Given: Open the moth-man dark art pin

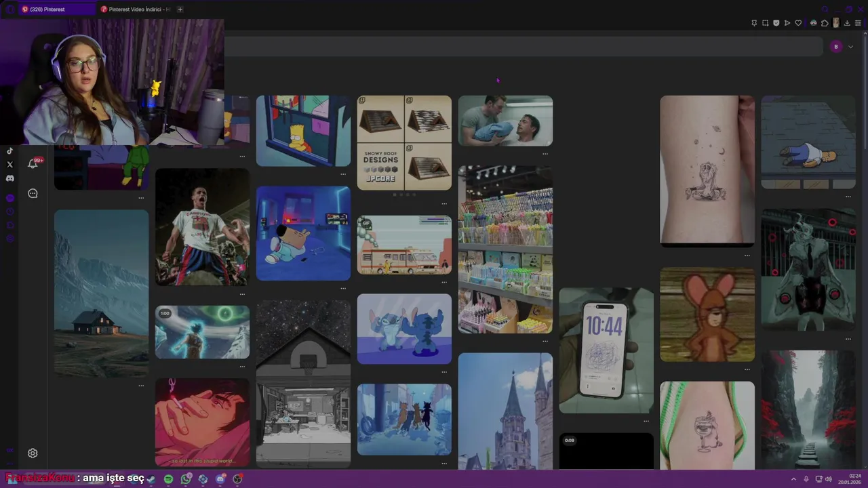Looking at the screenshot, I should (x=808, y=270).
